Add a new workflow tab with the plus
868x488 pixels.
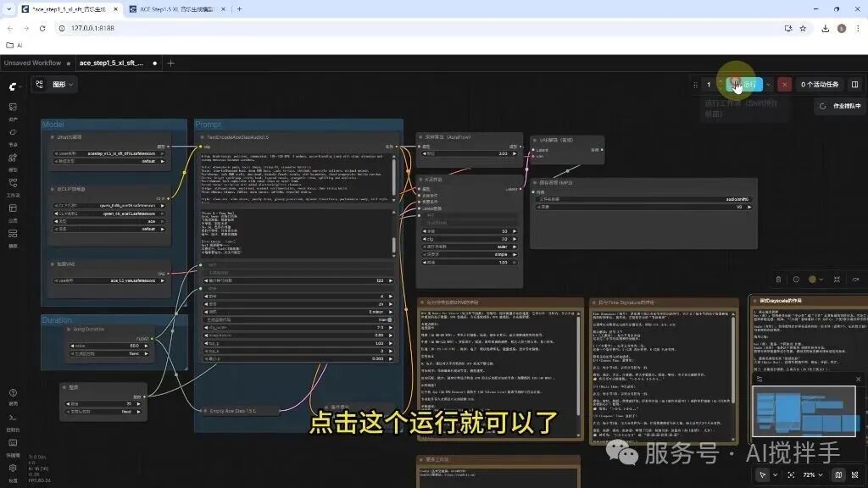pyautogui.click(x=170, y=63)
